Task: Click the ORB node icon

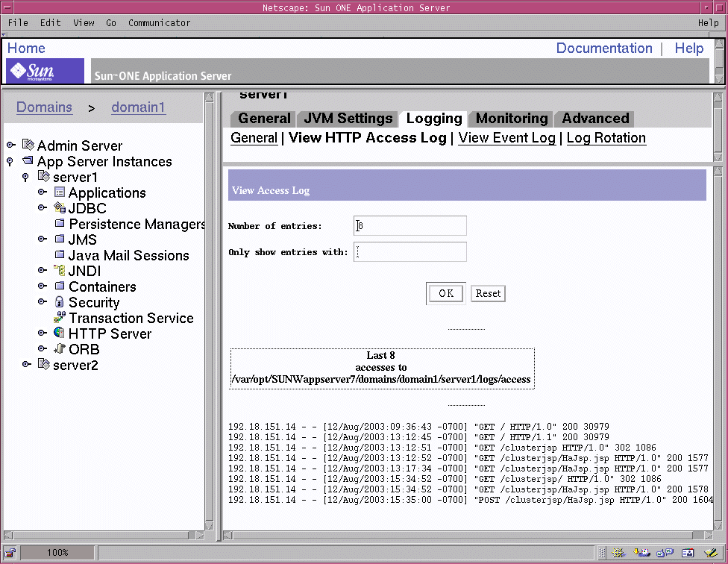Action: click(59, 348)
